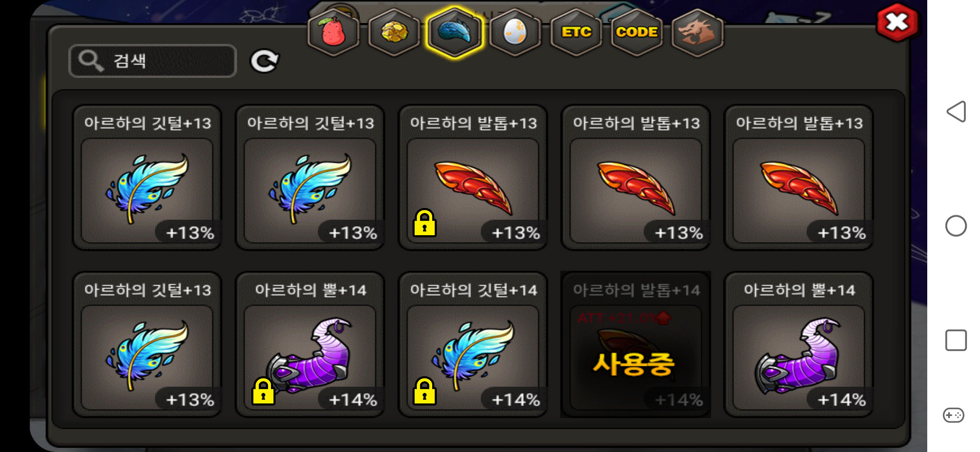Select the last 아르하의 발톱+13 in top row
The height and width of the screenshot is (452, 980).
(799, 178)
